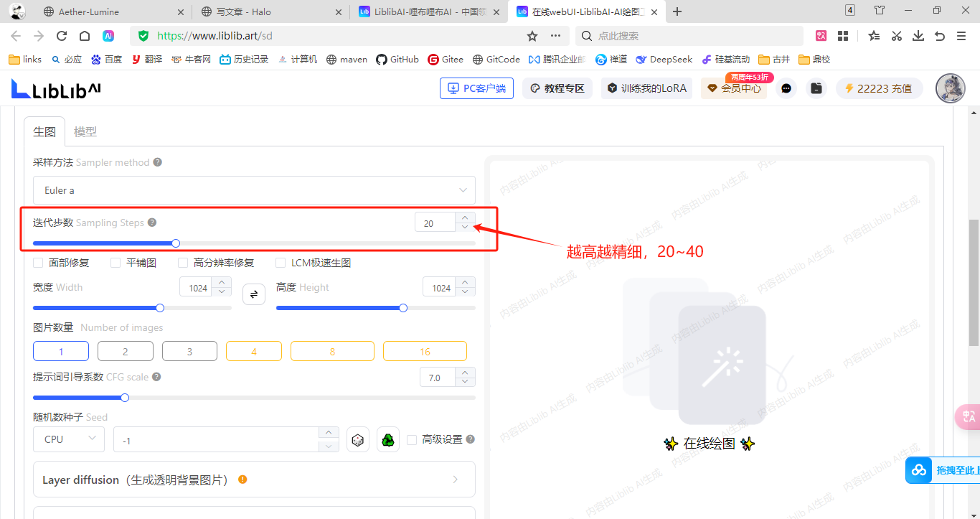Click the dice icon to randomize seed
980x519 pixels.
358,439
